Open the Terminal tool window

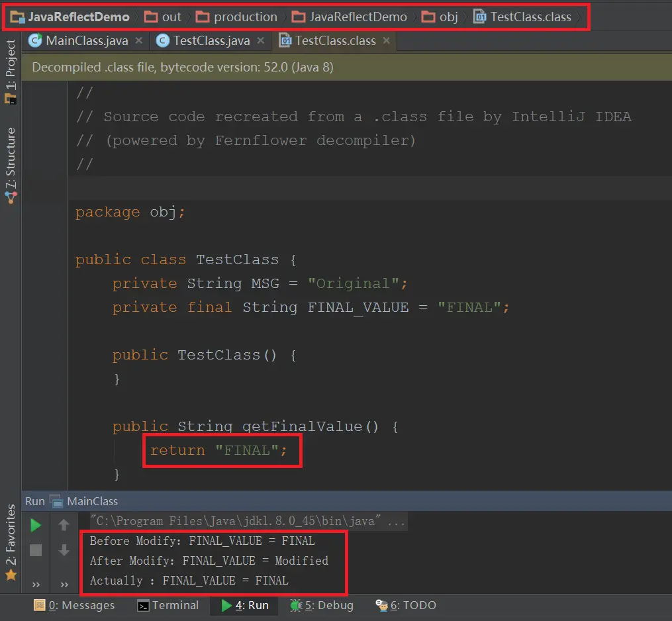pyautogui.click(x=168, y=605)
